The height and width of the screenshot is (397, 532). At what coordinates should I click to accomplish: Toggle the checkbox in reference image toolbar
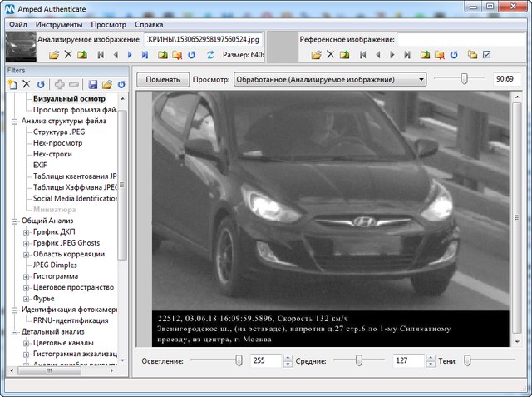coord(487,55)
